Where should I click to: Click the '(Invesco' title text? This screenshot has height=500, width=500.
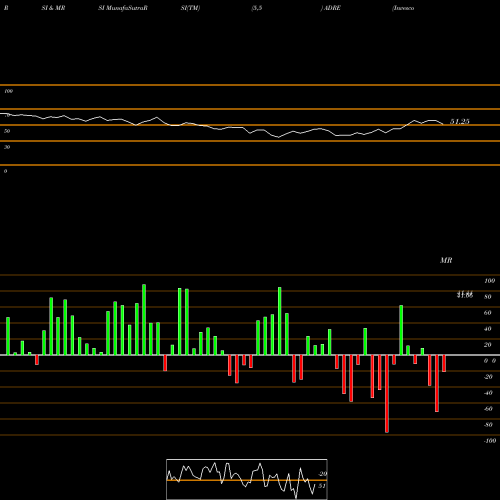pyautogui.click(x=403, y=8)
